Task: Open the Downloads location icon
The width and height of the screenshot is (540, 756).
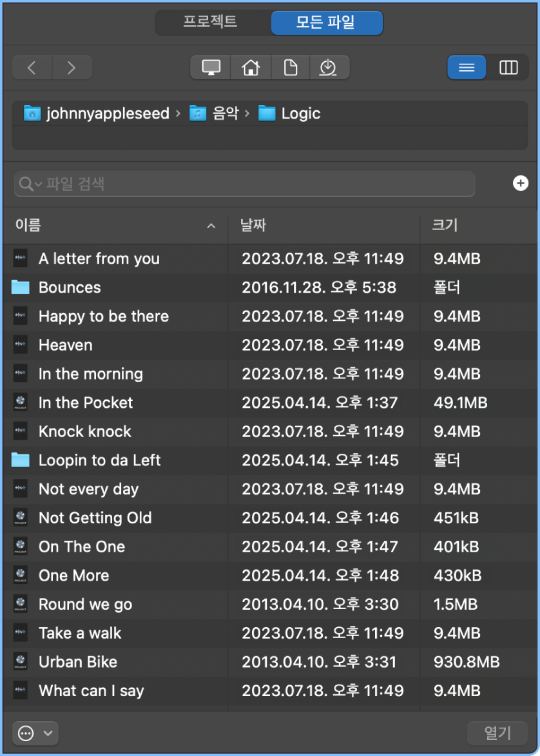Action: (329, 68)
